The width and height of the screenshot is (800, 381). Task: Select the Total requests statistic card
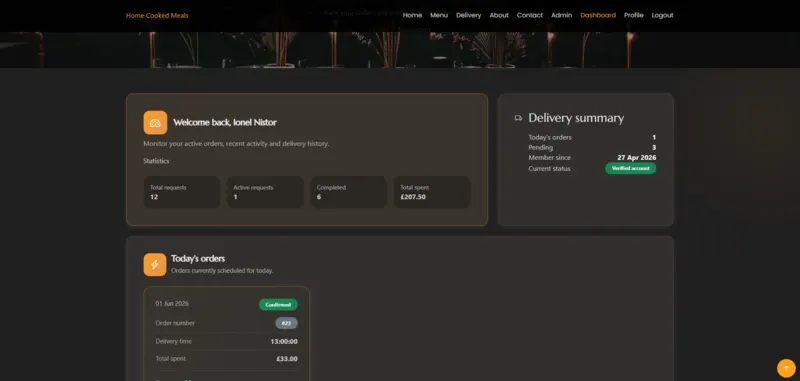tap(182, 192)
